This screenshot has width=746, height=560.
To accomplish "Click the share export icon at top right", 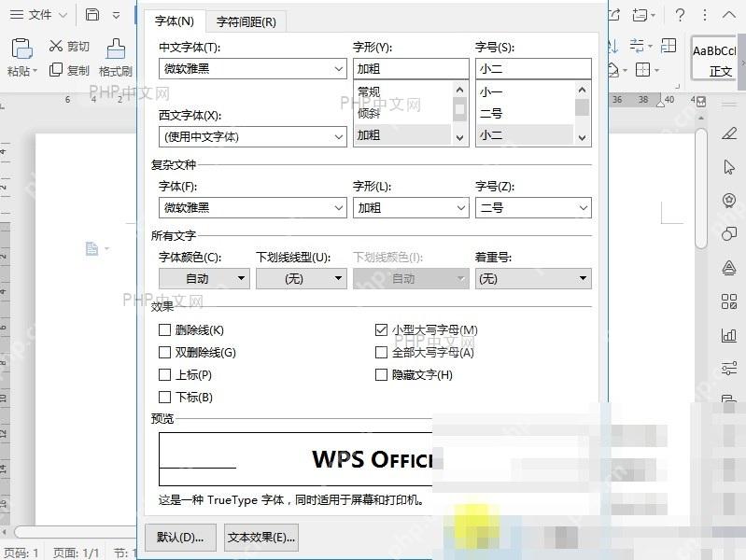I will 614,15.
